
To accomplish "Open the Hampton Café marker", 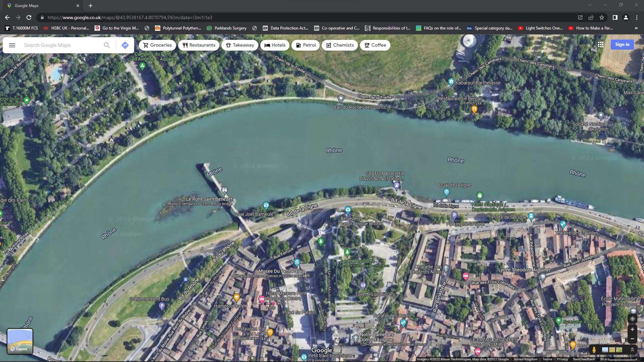I will pyautogui.click(x=236, y=297).
